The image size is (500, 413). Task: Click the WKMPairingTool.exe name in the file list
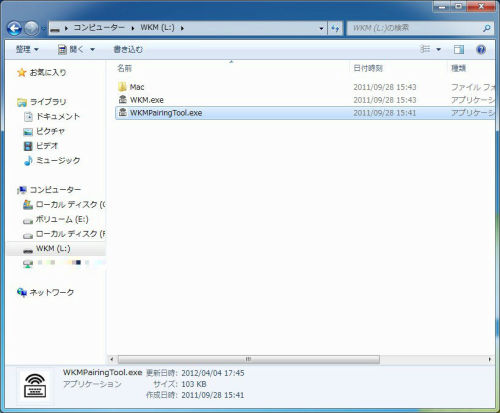click(x=166, y=113)
